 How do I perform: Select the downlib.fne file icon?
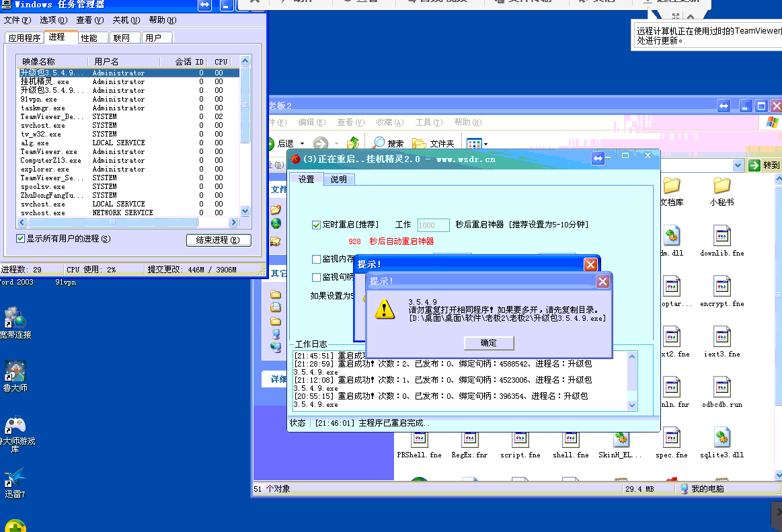pyautogui.click(x=721, y=236)
